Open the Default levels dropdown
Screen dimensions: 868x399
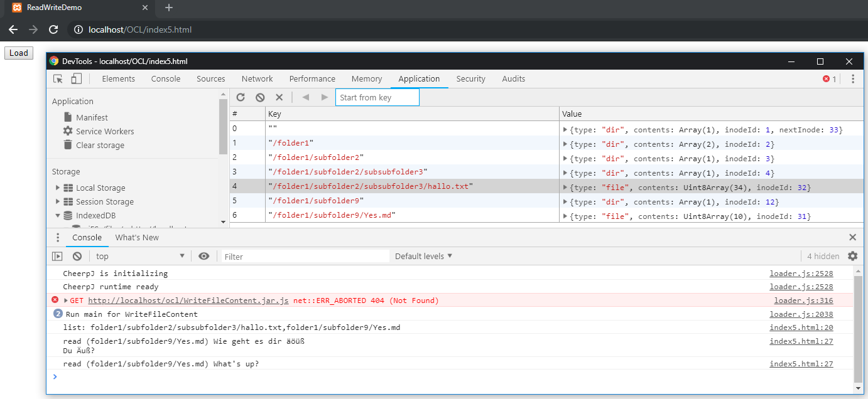click(x=423, y=256)
